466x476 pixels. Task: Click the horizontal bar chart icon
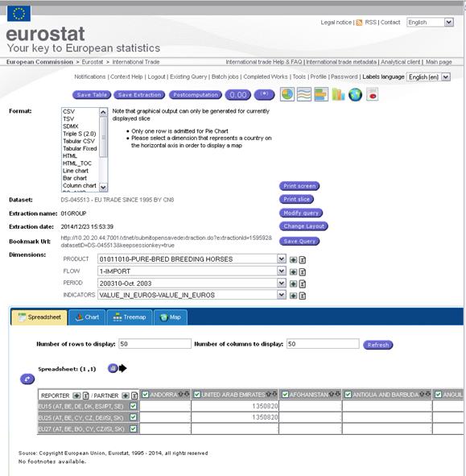click(x=321, y=94)
